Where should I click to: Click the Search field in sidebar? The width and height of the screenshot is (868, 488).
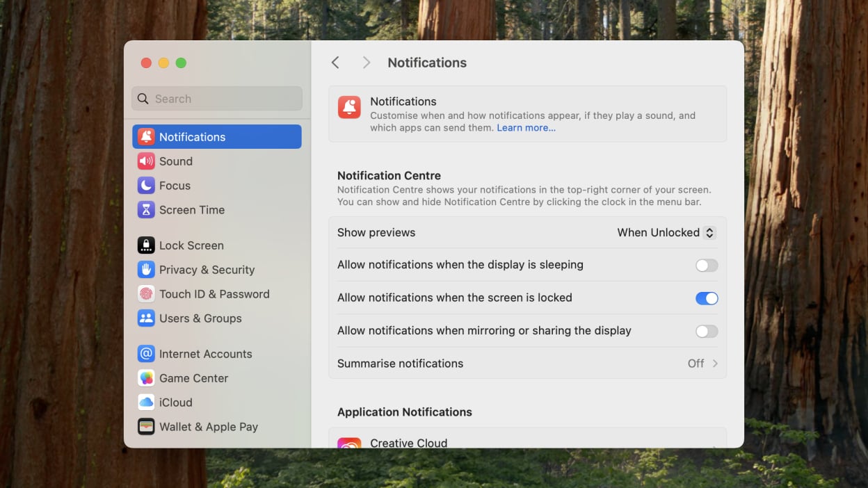point(217,99)
